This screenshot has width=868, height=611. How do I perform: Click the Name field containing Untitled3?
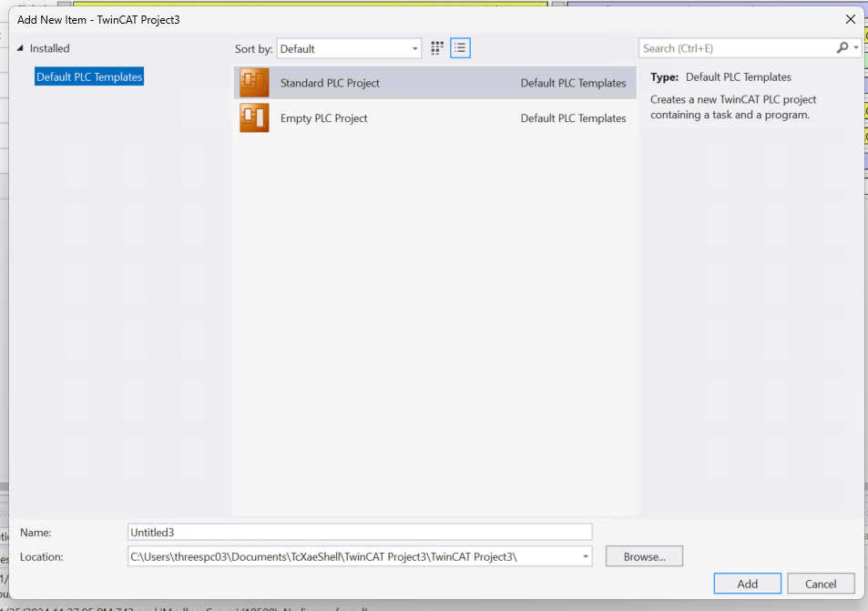click(x=360, y=533)
